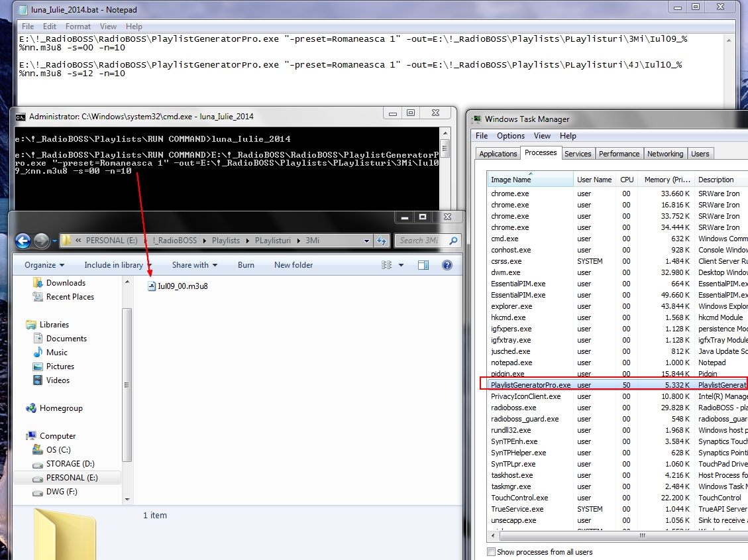Open Notepad File menu
This screenshot has width=748, height=560.
coord(28,27)
